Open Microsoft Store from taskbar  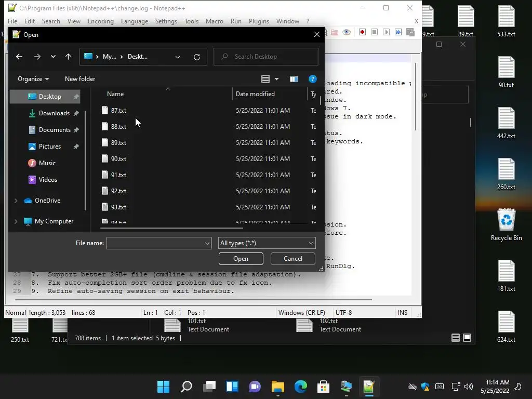tap(323, 387)
